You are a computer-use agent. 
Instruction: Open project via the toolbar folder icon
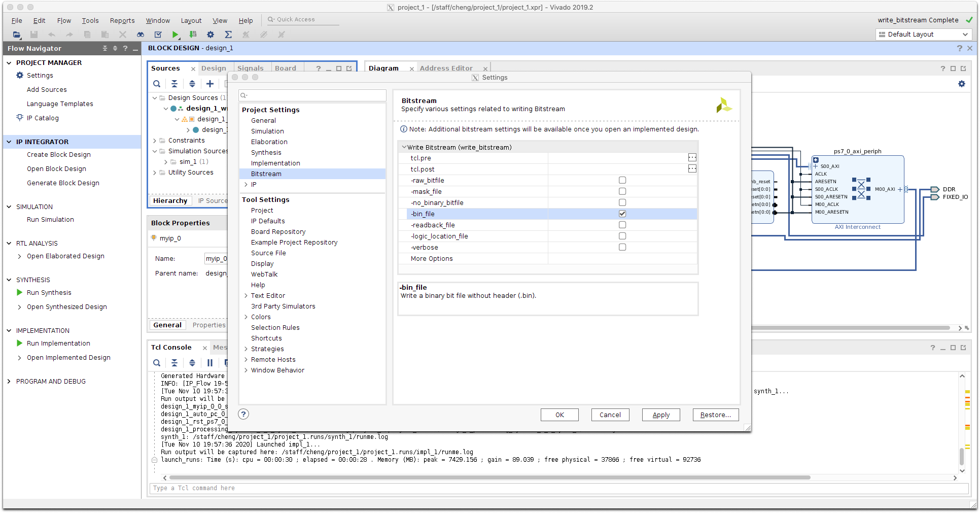tap(17, 35)
